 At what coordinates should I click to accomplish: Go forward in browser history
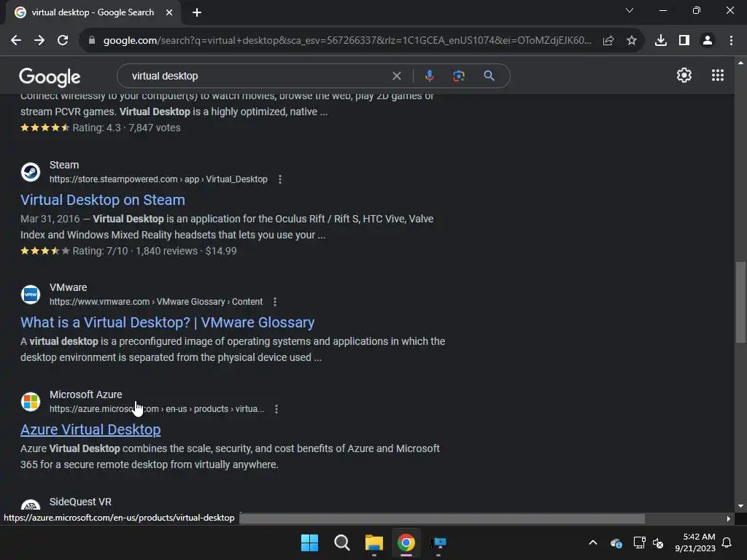tap(39, 41)
